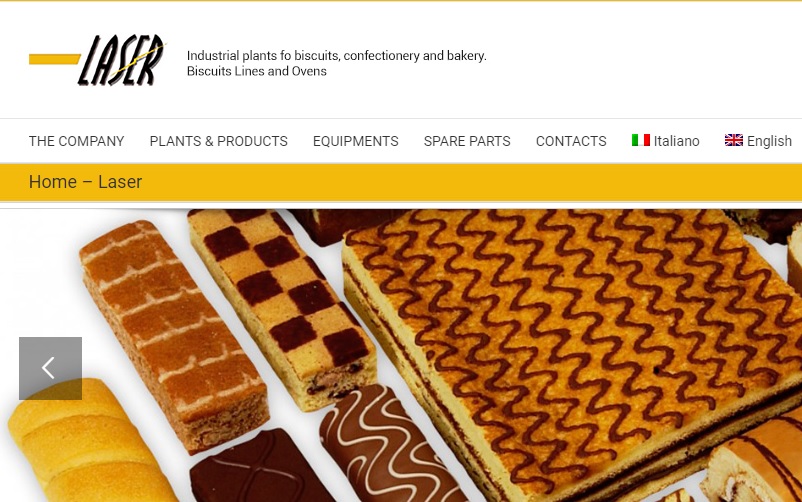Click the Italian flag icon
Viewport: 802px width, 502px height.
640,140
